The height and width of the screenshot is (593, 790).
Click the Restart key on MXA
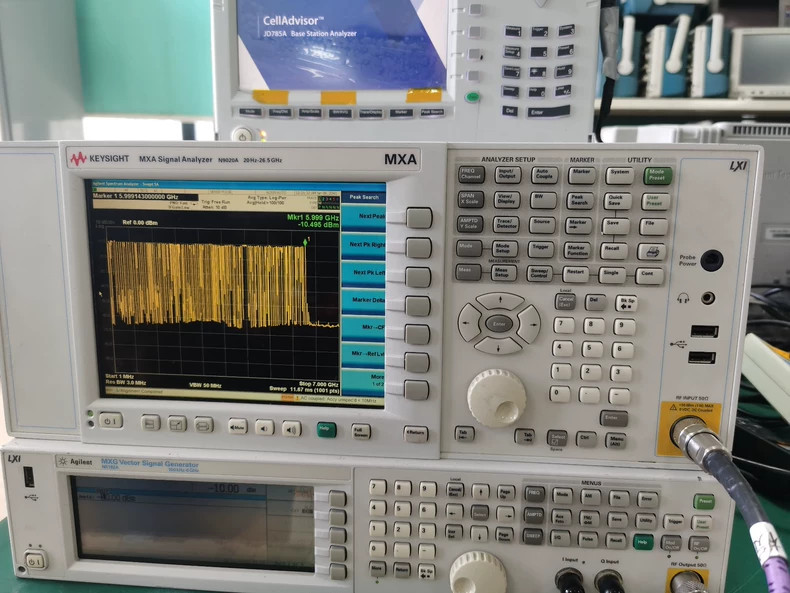[x=575, y=274]
